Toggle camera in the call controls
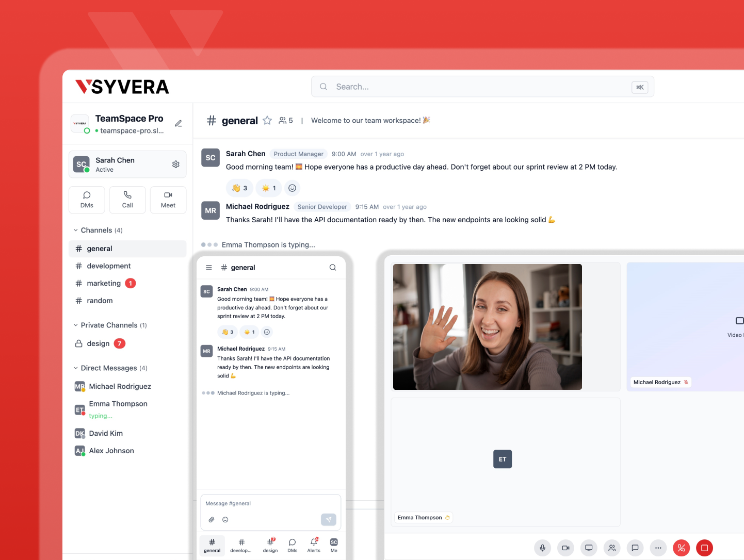The width and height of the screenshot is (744, 560). (x=565, y=548)
